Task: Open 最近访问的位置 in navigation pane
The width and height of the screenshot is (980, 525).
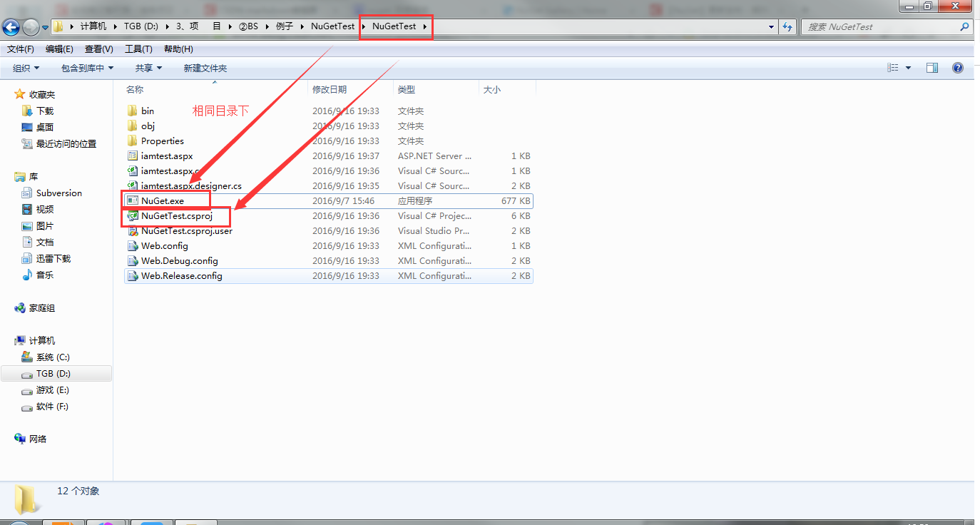Action: (66, 143)
